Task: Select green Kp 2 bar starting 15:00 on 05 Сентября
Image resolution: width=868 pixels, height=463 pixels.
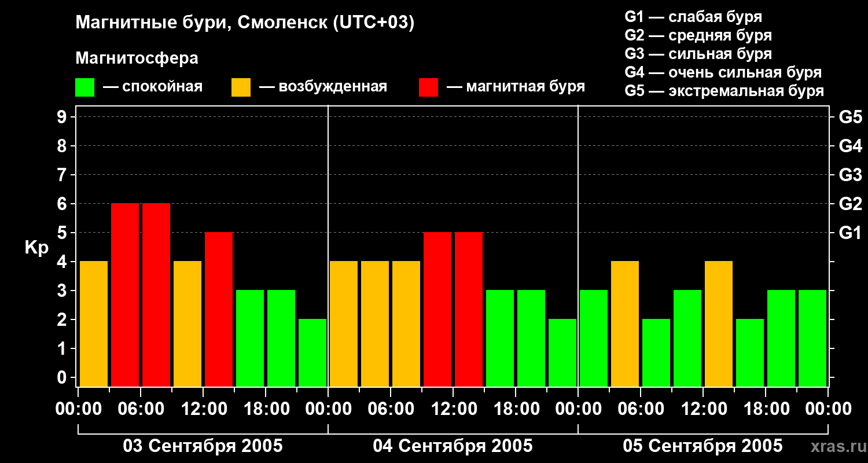Action: click(x=750, y=352)
